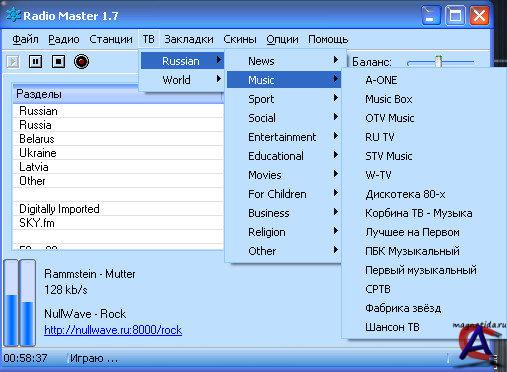This screenshot has height=372, width=507.
Task: Open the Скины menu
Action: [240, 39]
